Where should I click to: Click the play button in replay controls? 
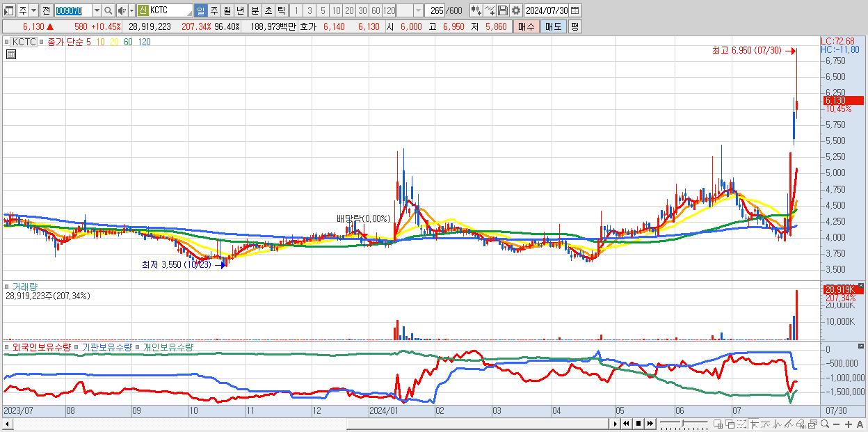coord(616,424)
